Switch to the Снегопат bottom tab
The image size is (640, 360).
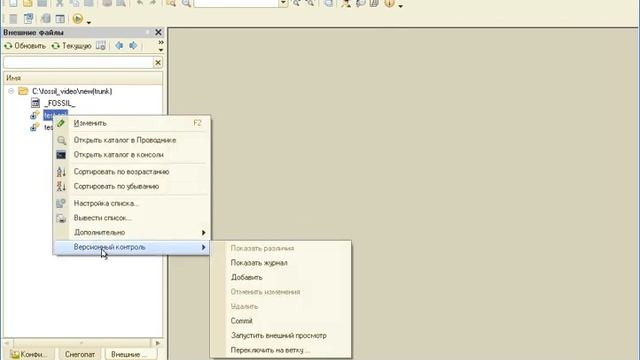coord(80,354)
